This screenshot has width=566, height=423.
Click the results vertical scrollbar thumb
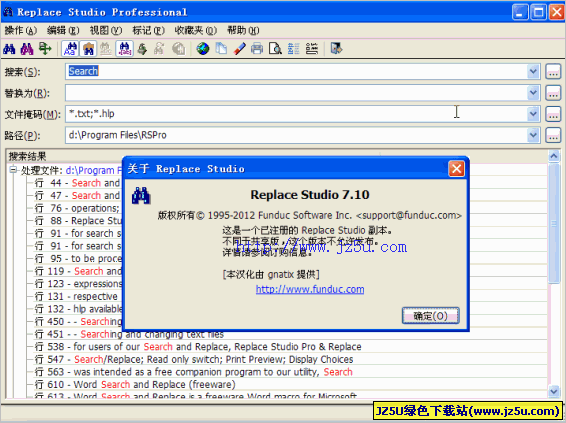(x=554, y=223)
